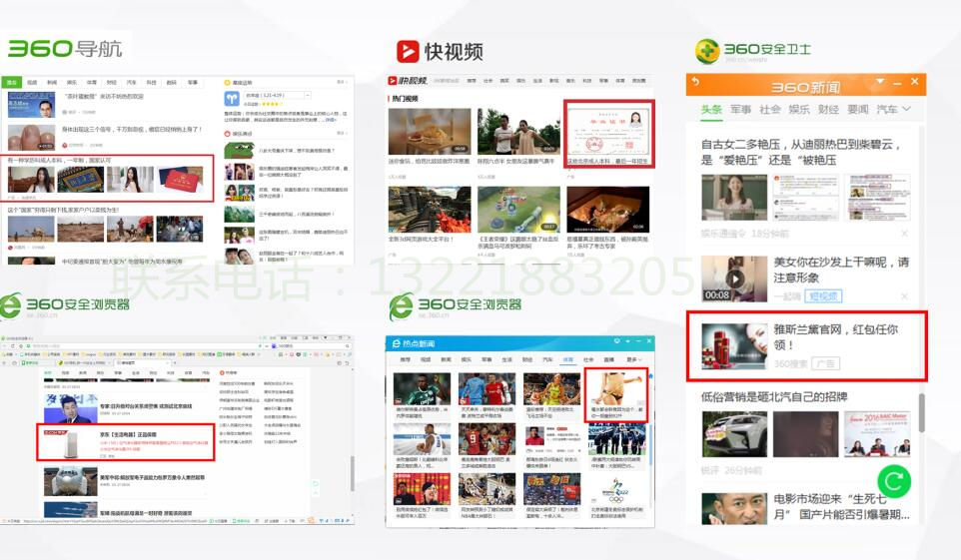
Task: Open article 电影市场迎来生死七月
Action: tap(841, 507)
